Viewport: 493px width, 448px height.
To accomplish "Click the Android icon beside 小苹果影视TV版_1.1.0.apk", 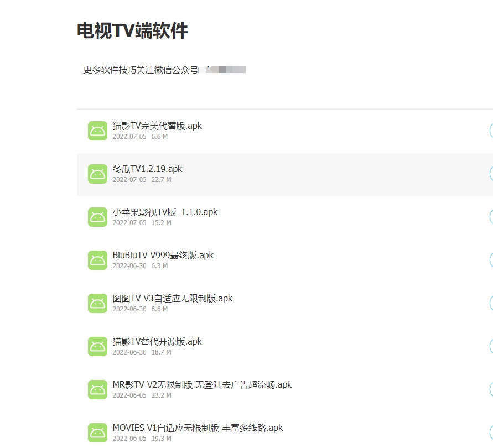I will 97,217.
